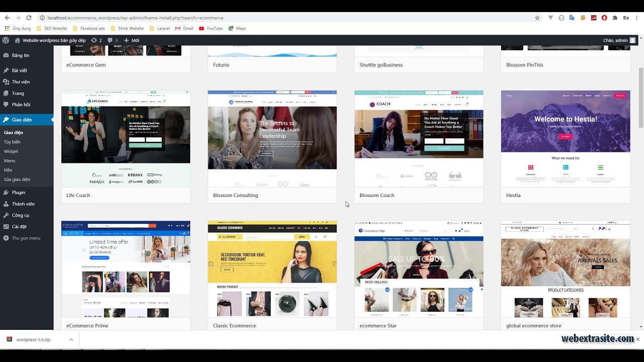Open the Strick Website bookmark folder

coord(127,29)
